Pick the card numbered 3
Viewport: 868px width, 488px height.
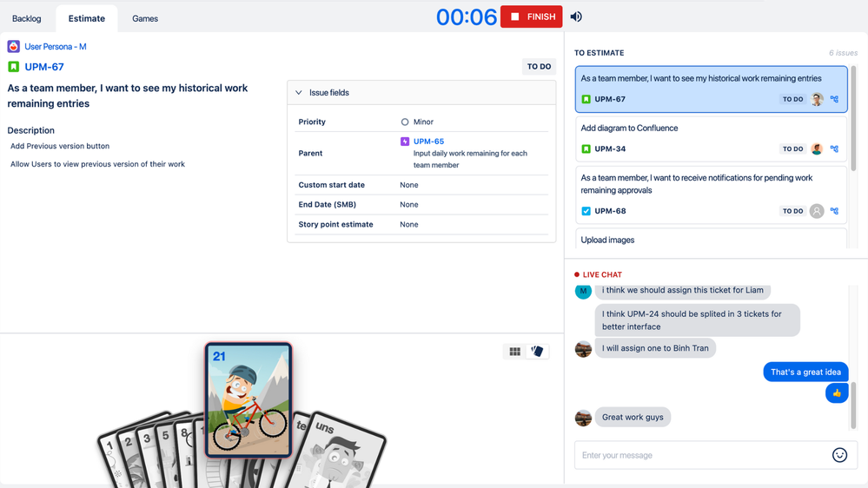click(x=147, y=447)
